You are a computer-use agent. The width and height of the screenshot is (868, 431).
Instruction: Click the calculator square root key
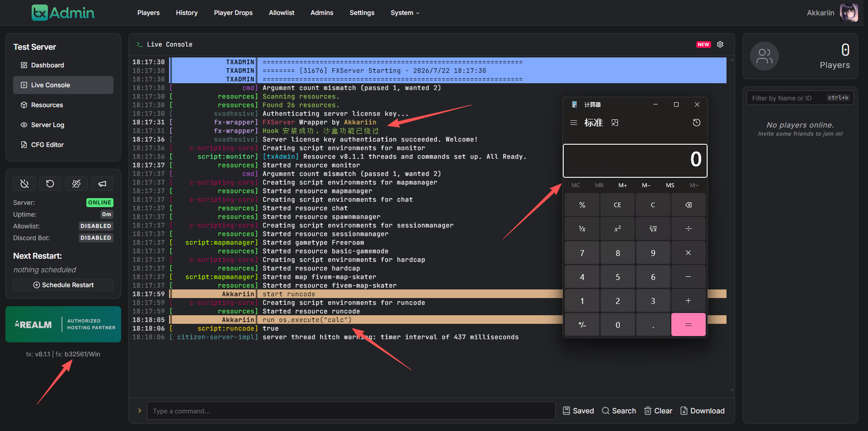653,229
